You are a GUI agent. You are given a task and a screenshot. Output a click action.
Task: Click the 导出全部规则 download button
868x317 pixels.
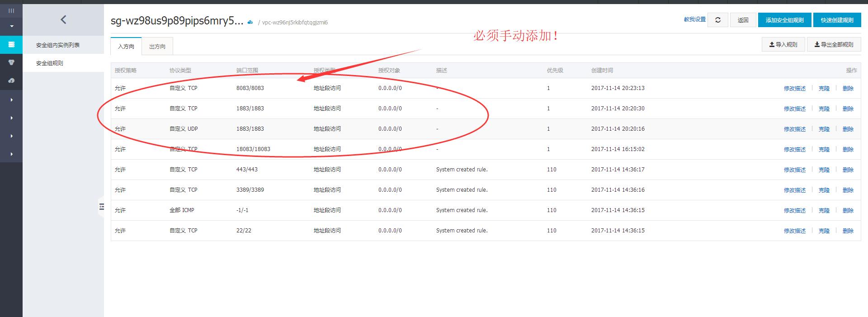click(834, 44)
